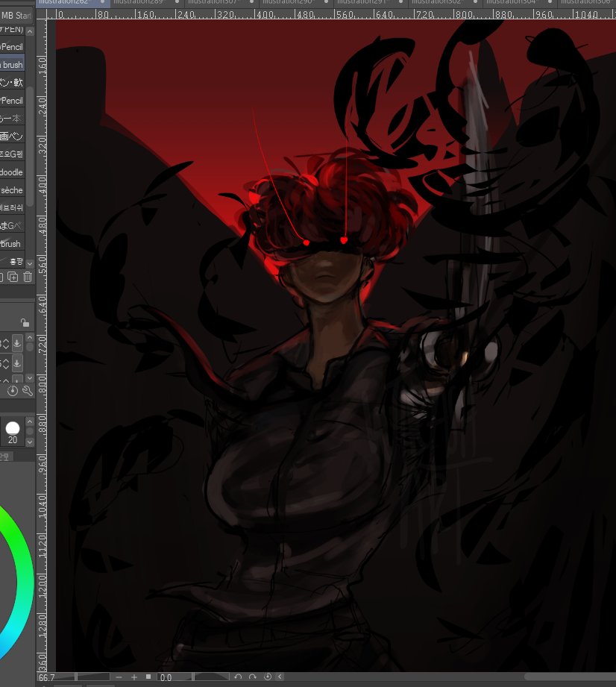This screenshot has height=687, width=616.
Task: Select the まGペ sub tool
Action: point(12,225)
